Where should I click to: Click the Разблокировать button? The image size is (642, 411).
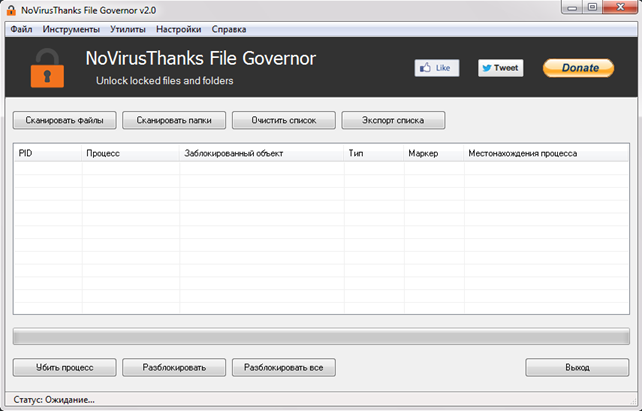[174, 368]
